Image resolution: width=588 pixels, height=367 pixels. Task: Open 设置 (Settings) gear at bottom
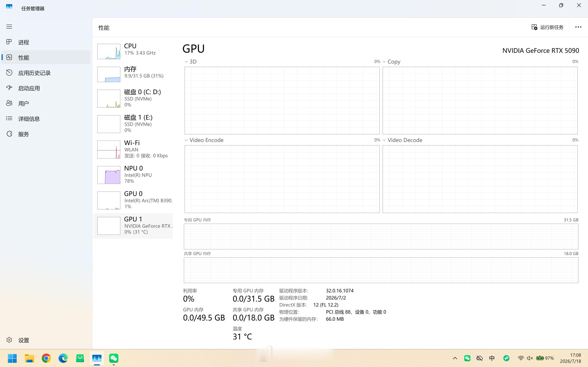click(x=46, y=340)
